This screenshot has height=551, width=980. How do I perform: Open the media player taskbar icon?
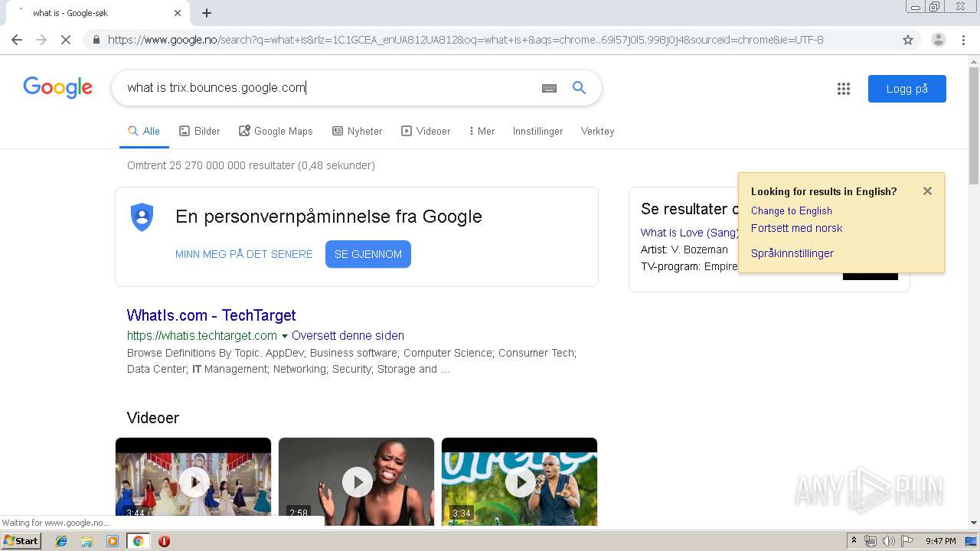click(113, 541)
